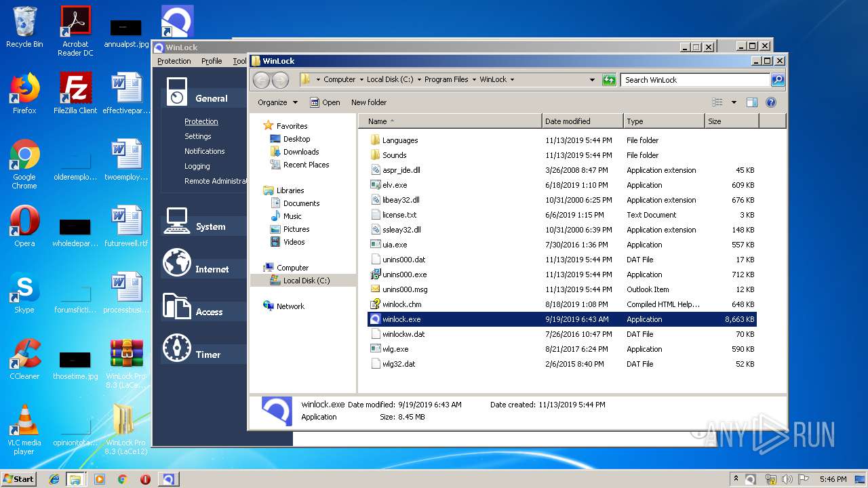
Task: Select Network in navigation pane
Action: (283, 306)
